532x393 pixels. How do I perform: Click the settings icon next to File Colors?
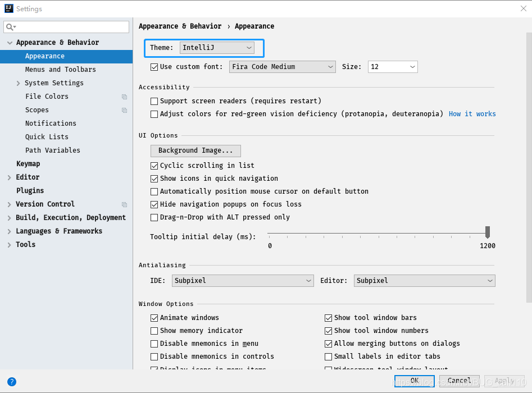pyautogui.click(x=124, y=96)
